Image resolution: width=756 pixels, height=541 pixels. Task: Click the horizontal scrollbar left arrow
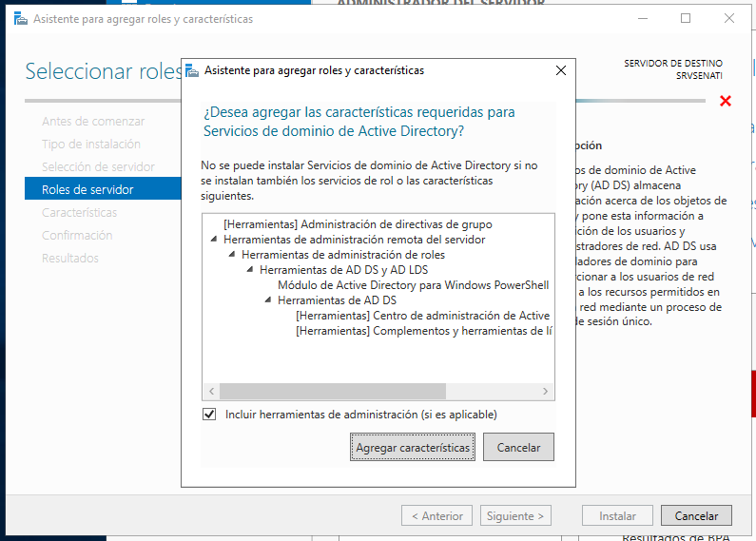tap(212, 391)
